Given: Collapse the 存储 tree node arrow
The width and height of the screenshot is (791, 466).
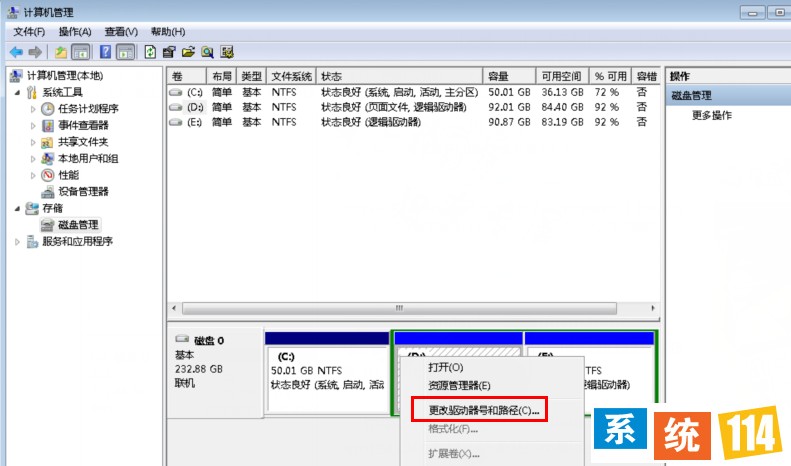Looking at the screenshot, I should pos(18,208).
